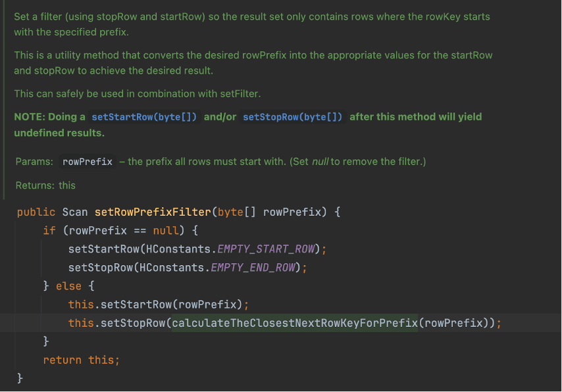
Task: Click the 'public' keyword
Action: (x=36, y=212)
